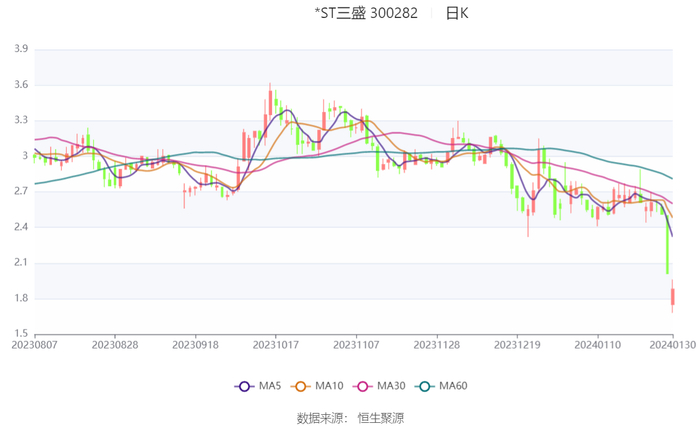Viewport: 700px width, 426px height.
Task: Click the pink MA30 legend marker icon
Action: click(x=363, y=386)
